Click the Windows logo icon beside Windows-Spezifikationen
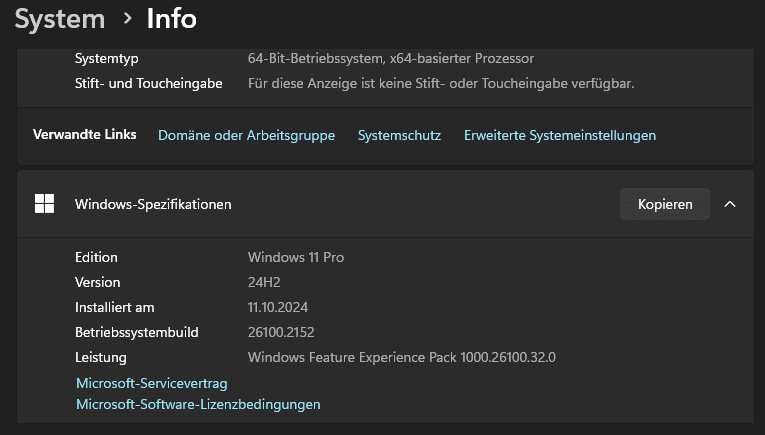The image size is (765, 435). [44, 204]
